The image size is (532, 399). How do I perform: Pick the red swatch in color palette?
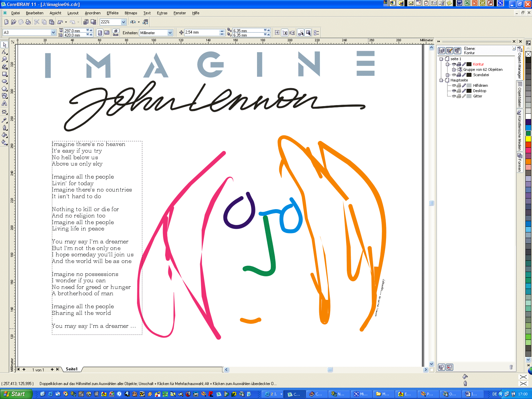[528, 145]
